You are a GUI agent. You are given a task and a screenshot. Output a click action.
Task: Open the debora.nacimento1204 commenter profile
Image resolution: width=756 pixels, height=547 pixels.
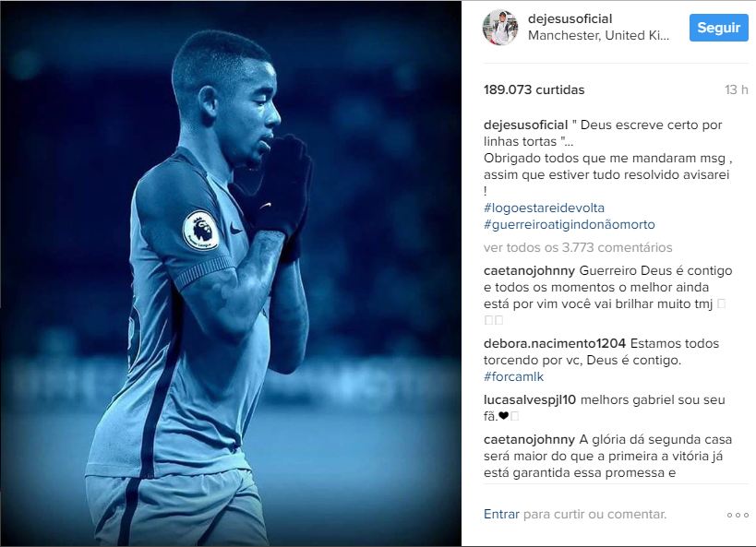coord(555,344)
